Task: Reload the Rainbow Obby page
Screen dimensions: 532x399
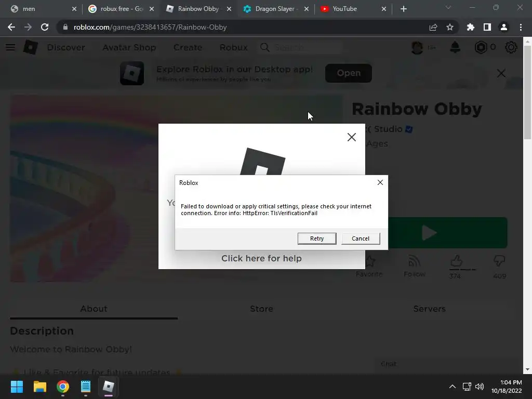Action: click(x=45, y=27)
